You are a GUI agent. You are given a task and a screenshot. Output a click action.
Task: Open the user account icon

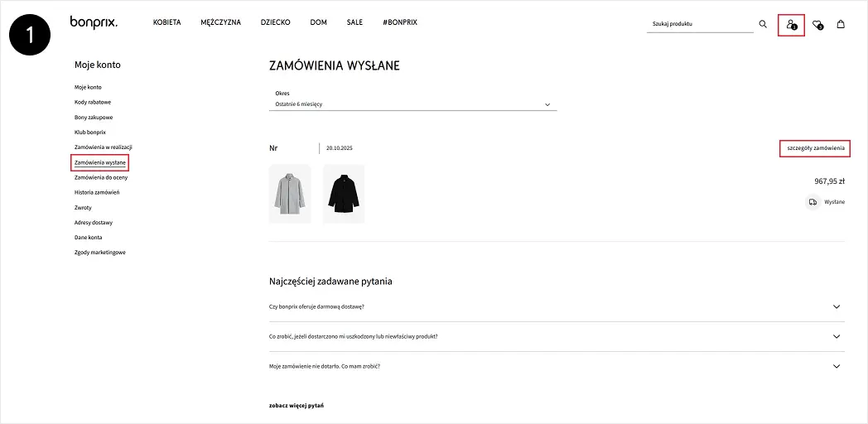click(791, 25)
